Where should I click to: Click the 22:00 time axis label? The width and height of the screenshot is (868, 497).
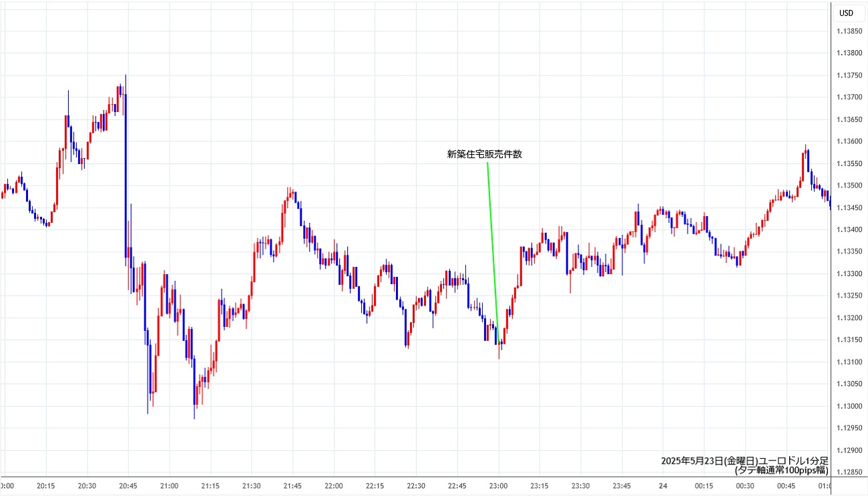click(334, 486)
